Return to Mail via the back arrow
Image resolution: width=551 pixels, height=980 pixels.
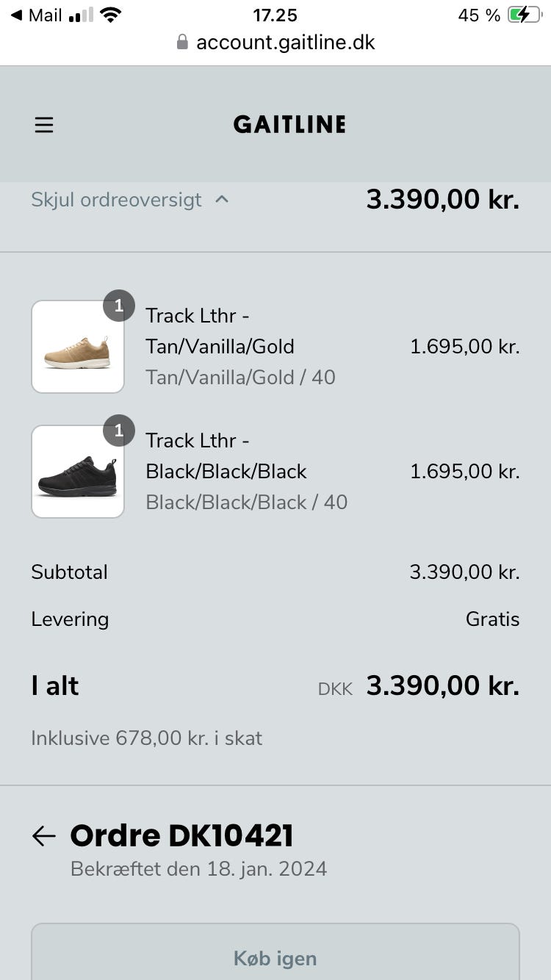(16, 15)
